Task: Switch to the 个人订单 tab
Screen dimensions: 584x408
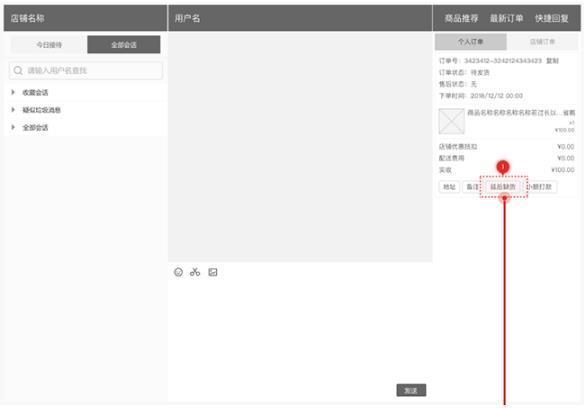Action: [x=470, y=42]
